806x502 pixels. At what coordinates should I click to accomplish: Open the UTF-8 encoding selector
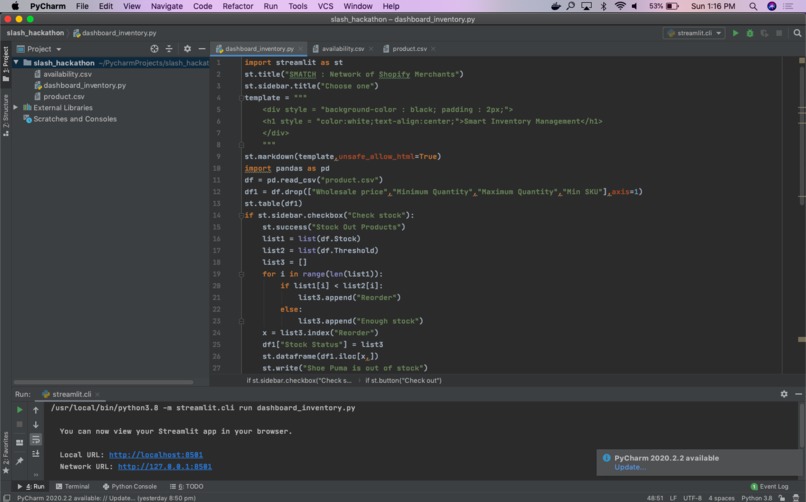coord(692,498)
